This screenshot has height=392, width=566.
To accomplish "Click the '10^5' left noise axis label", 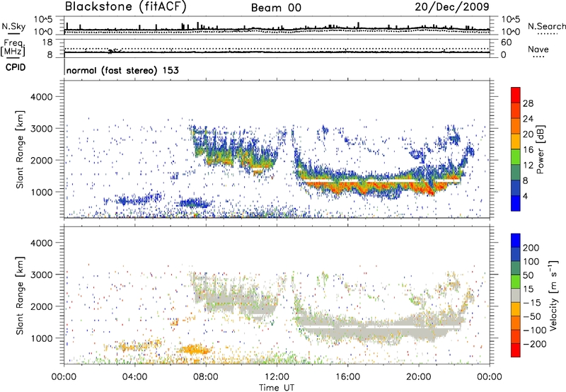I will click(43, 19).
